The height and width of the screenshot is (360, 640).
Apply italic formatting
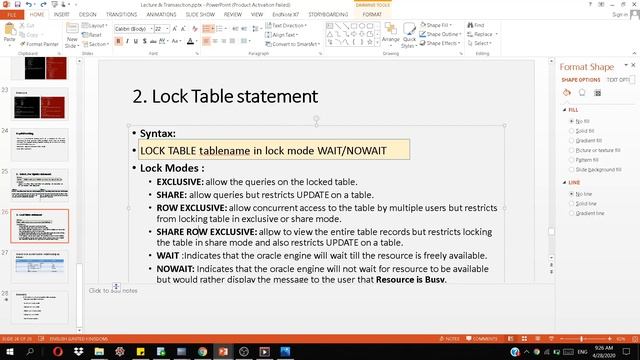tap(127, 41)
